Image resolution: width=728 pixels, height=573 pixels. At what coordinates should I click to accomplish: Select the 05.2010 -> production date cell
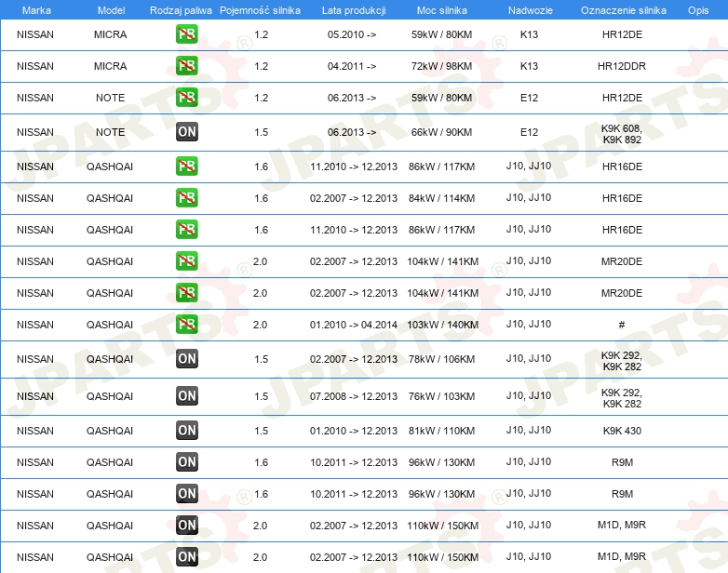[x=352, y=34]
